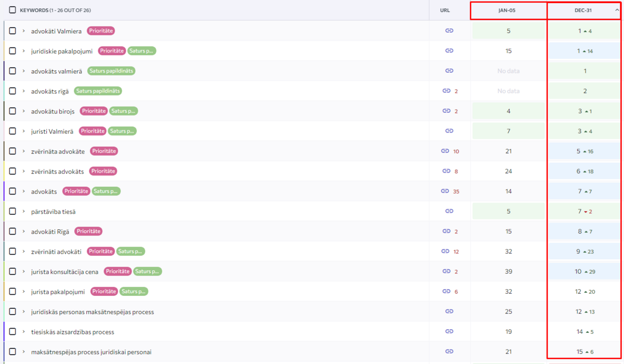Click the URL link icon for zvērināti advokāti
This screenshot has height=364, width=624.
pyautogui.click(x=445, y=252)
